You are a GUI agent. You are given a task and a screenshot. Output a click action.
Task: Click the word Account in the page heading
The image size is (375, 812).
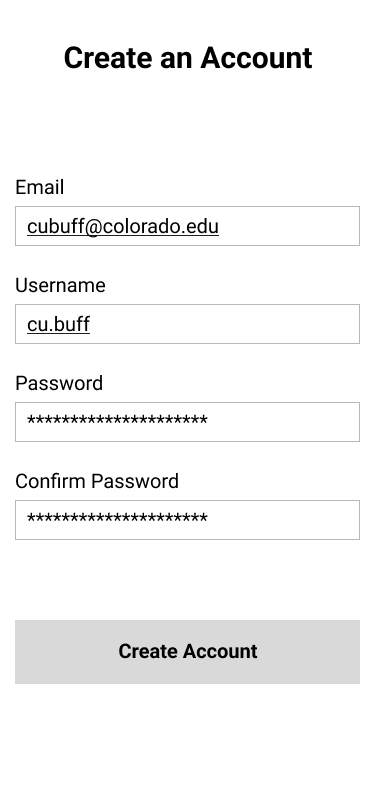[256, 57]
